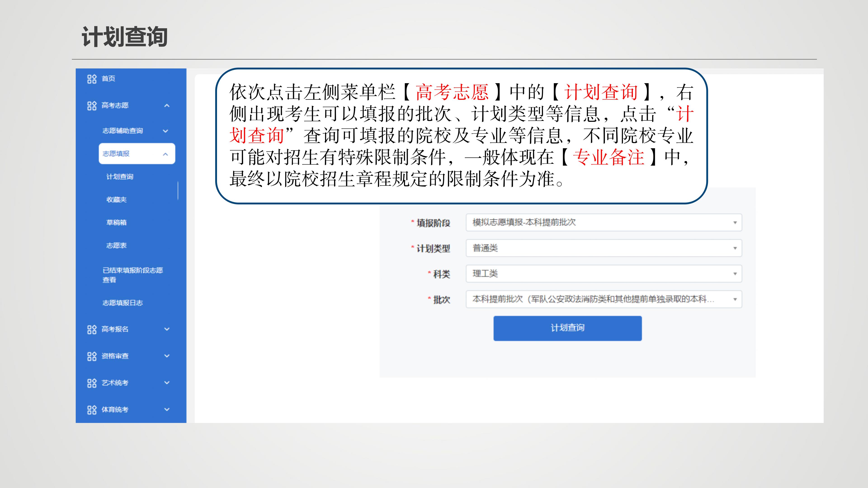868x488 pixels.
Task: Click the 高考报名 menu label
Action: 115,329
